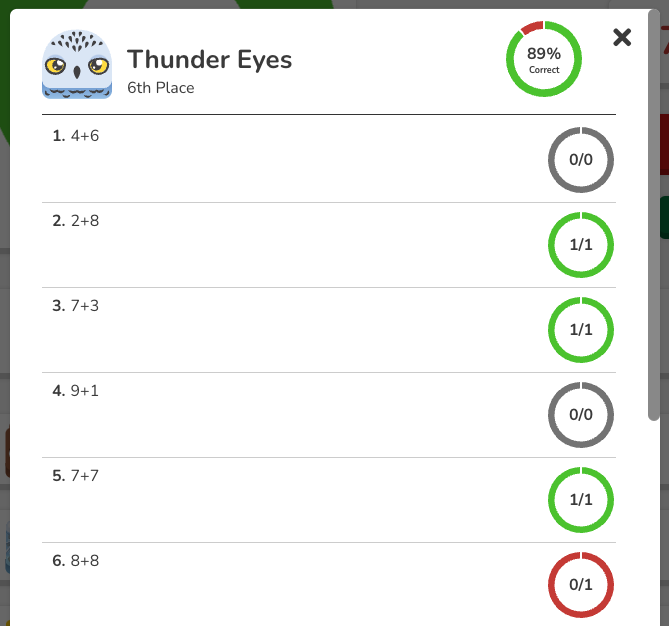The image size is (669, 626).
Task: Click the red 0/1 ring for question 6
Action: 581,585
